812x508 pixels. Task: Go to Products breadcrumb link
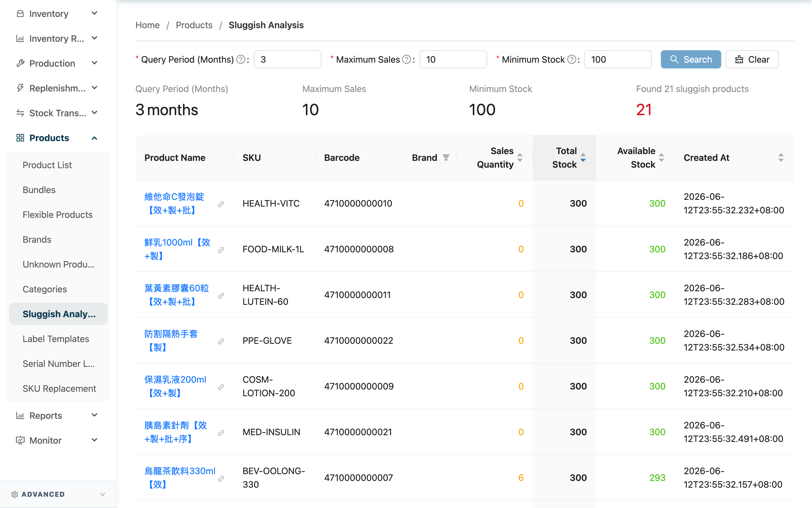(194, 25)
